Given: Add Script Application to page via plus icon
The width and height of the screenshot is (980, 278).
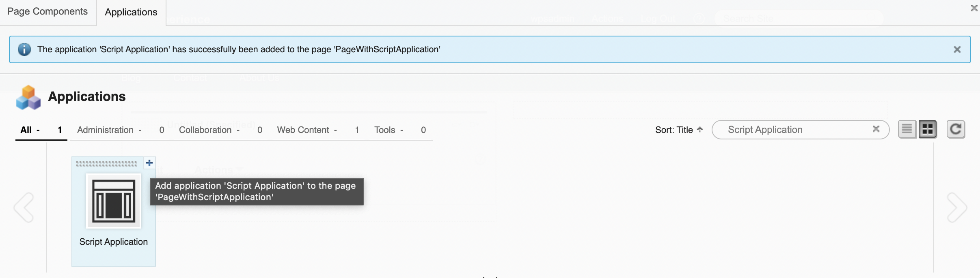Looking at the screenshot, I should (x=149, y=163).
